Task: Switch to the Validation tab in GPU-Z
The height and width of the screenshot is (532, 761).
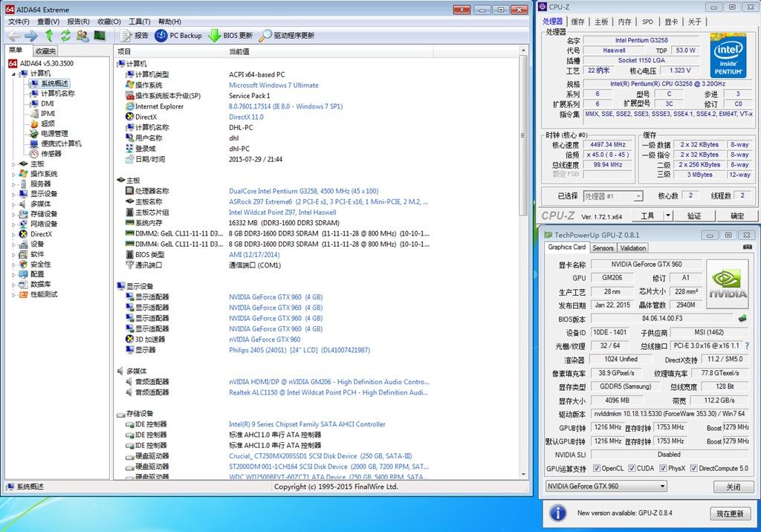Action: pos(633,247)
